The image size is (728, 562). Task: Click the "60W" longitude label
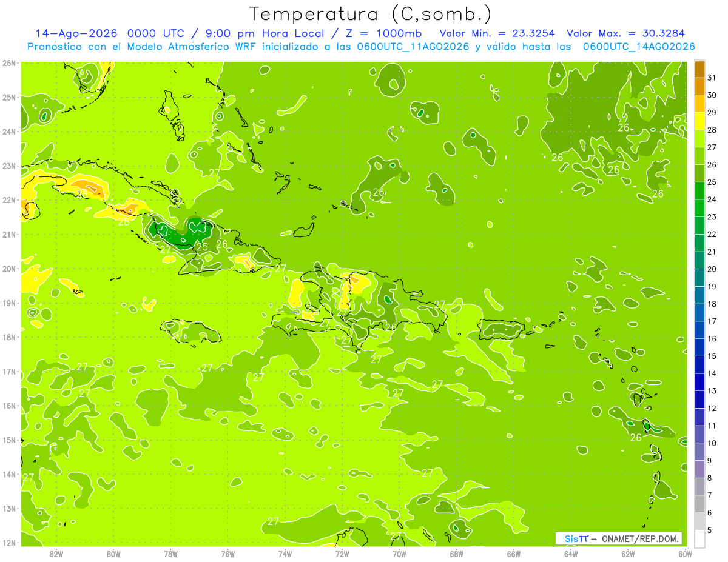pos(685,554)
